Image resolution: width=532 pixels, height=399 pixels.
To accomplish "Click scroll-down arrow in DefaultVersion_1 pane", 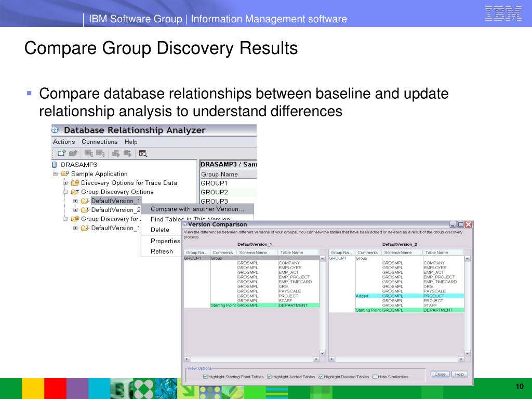I will [x=322, y=353].
